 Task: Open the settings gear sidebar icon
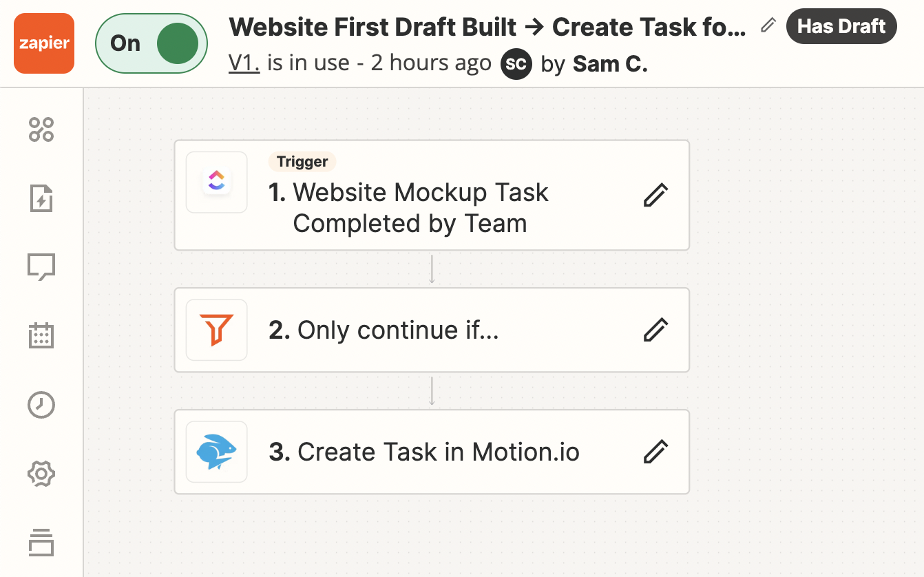(41, 474)
